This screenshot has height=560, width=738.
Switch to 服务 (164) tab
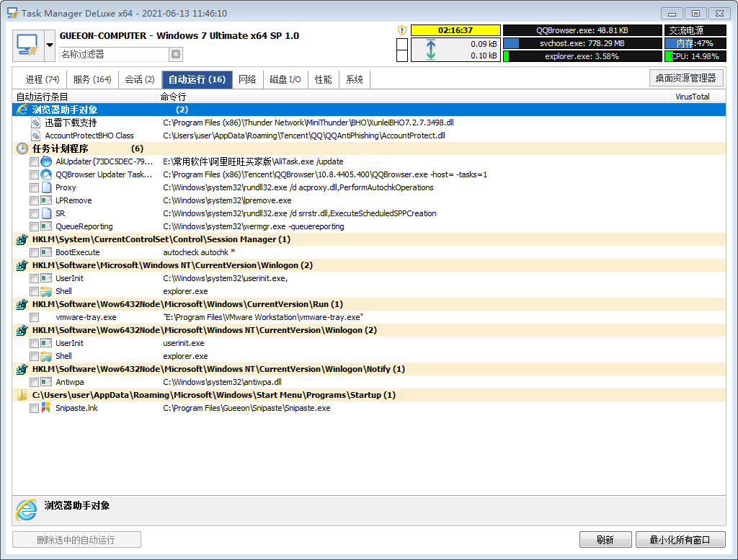(92, 79)
